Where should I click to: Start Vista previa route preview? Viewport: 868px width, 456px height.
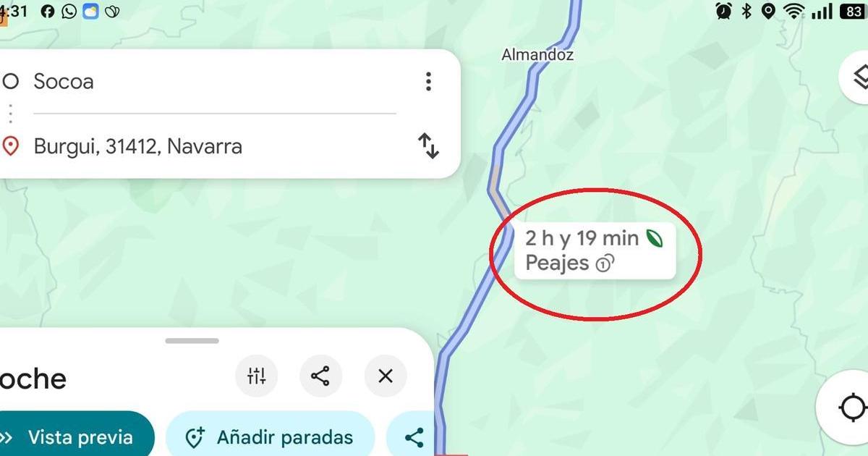tap(75, 437)
